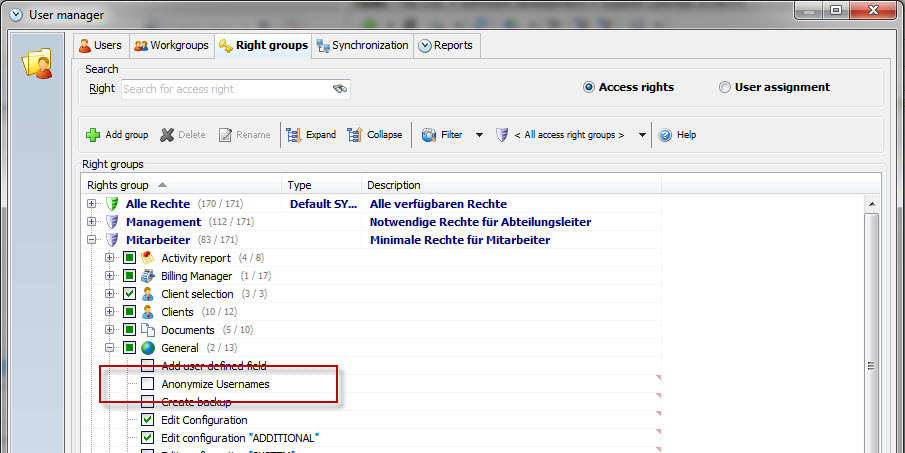Click the Help question mark icon
Image resolution: width=905 pixels, height=453 pixels.
665,135
